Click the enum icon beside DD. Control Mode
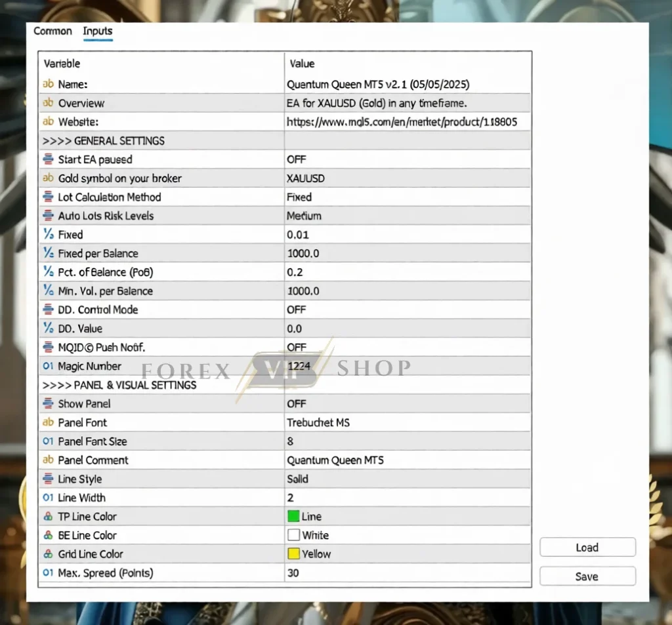The height and width of the screenshot is (625, 672). tap(48, 310)
